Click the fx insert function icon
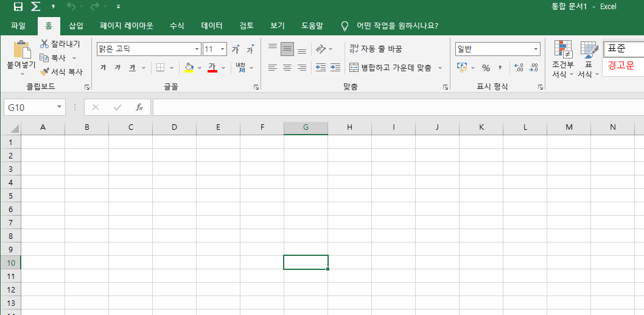 coord(139,108)
